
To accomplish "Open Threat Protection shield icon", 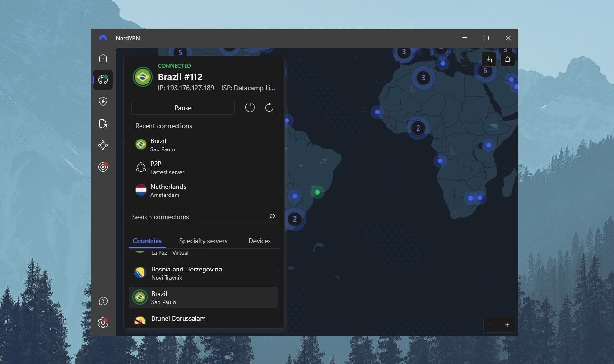I will (103, 102).
